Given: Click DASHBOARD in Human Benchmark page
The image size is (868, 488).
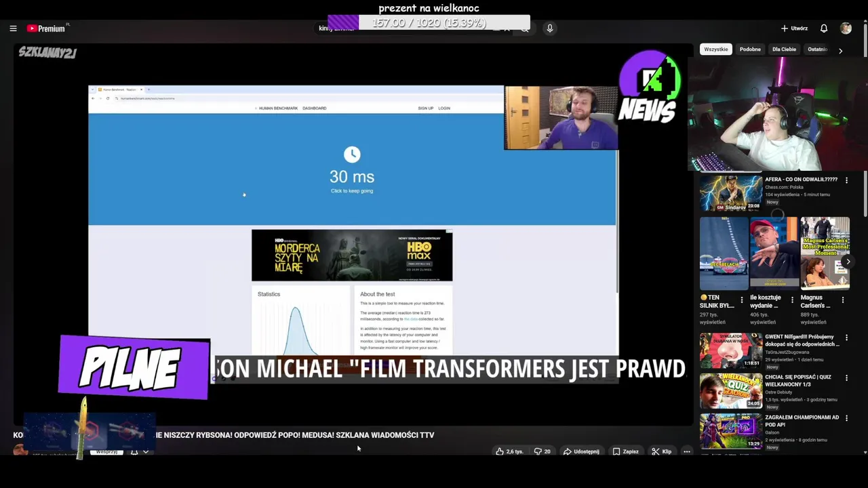Looking at the screenshot, I should (x=314, y=108).
